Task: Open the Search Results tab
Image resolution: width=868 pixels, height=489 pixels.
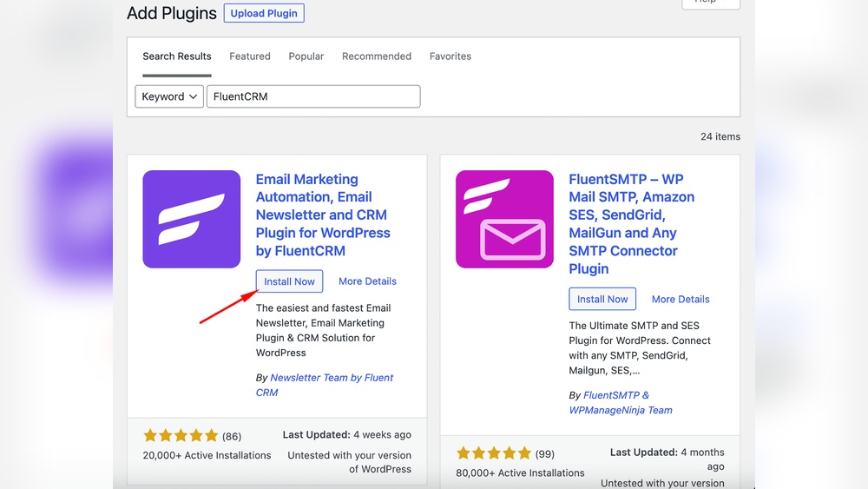Action: coord(176,56)
